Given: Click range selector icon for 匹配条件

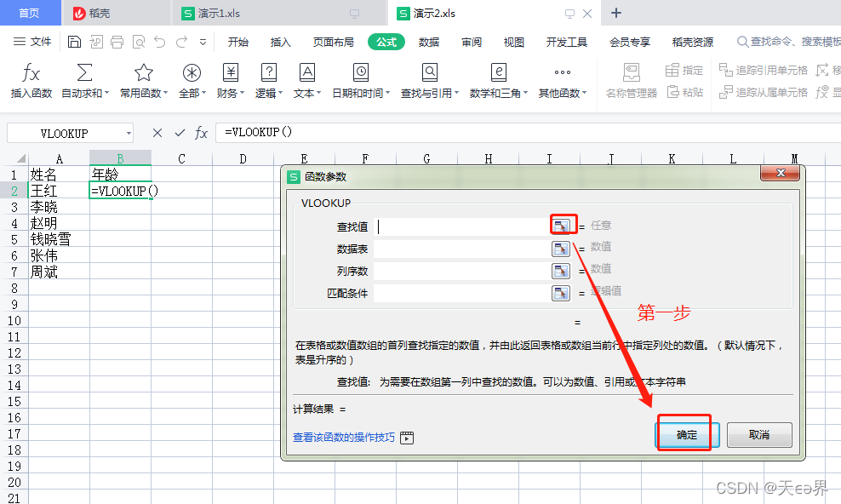Looking at the screenshot, I should [561, 293].
